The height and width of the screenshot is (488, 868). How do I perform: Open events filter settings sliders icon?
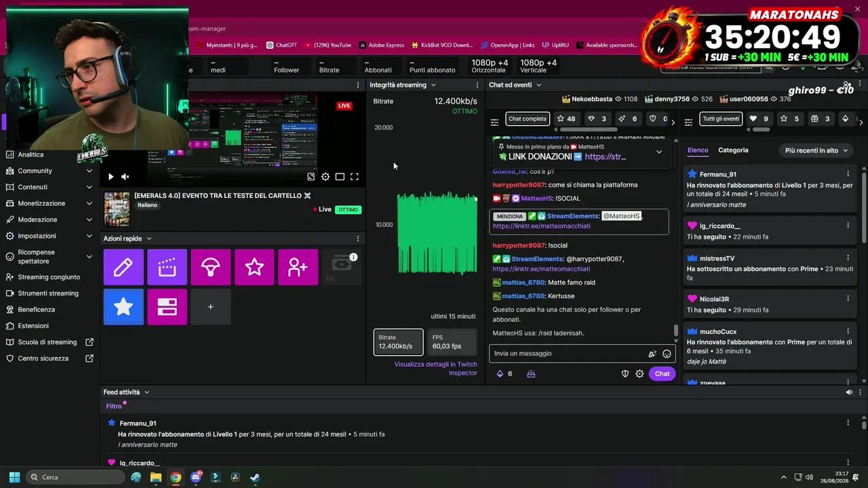coord(688,122)
